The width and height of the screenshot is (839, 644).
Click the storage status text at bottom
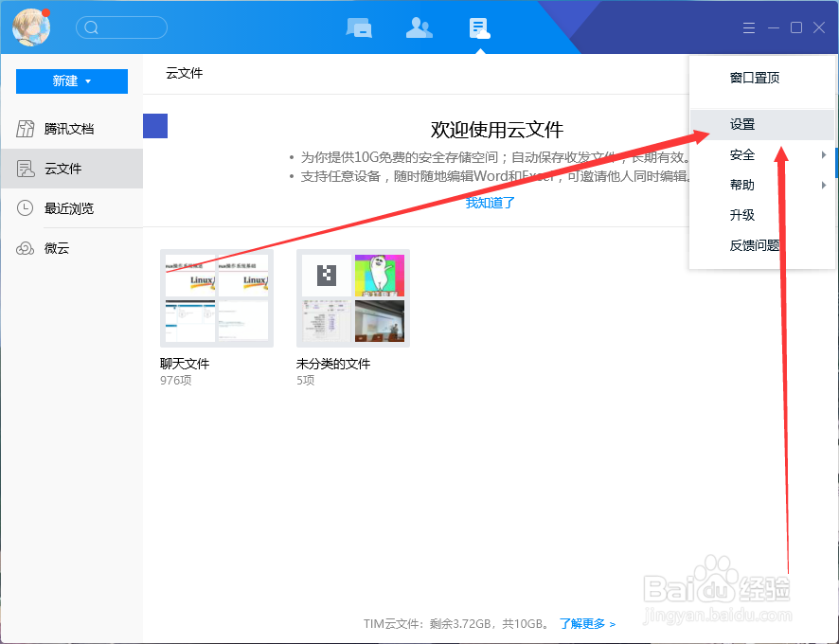[x=455, y=624]
